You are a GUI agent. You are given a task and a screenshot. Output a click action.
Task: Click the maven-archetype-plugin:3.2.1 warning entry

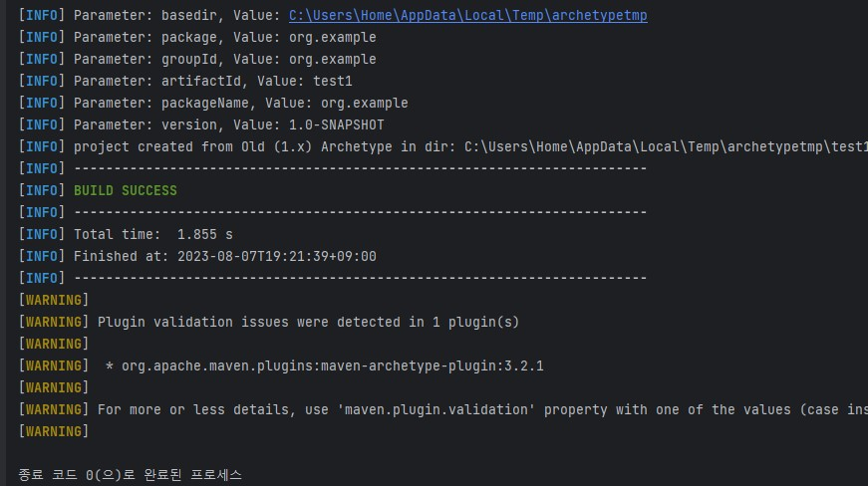tap(332, 366)
